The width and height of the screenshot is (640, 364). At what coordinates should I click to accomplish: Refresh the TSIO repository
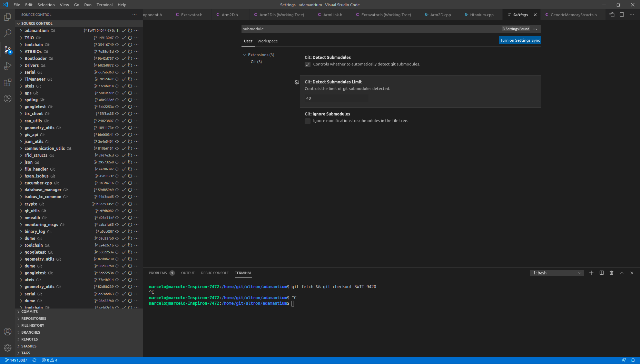(x=130, y=38)
